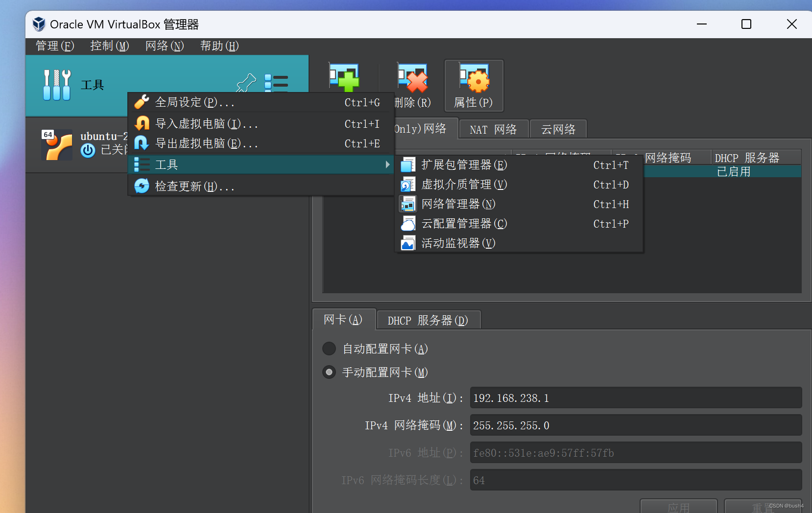Open the 网络(N) menu
Viewport: 812px width, 513px height.
[165, 46]
